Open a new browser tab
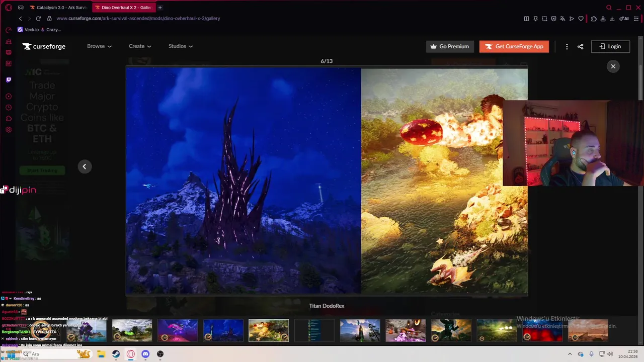The height and width of the screenshot is (362, 644). (160, 8)
